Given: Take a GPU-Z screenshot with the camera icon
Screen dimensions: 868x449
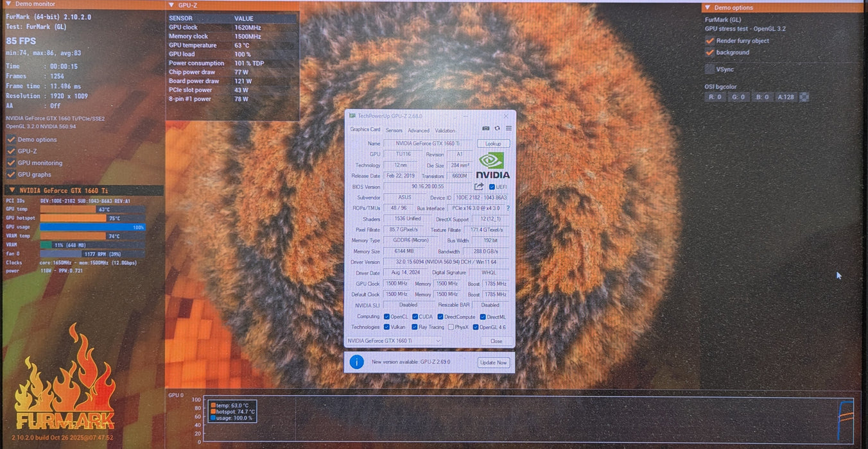Looking at the screenshot, I should click(485, 128).
